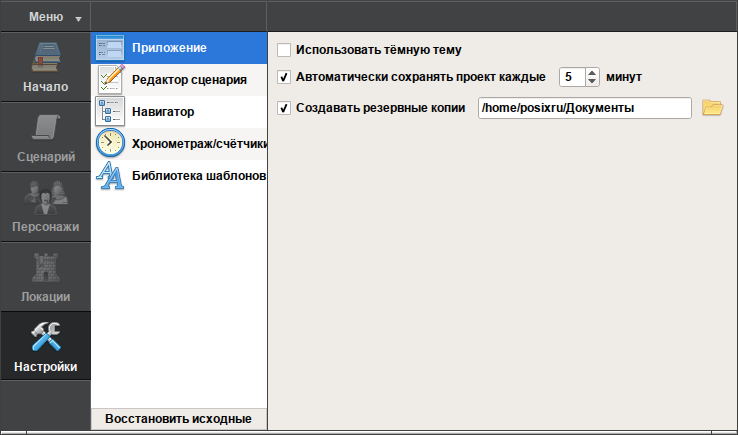Decrease autosave minutes with down arrow
The height and width of the screenshot is (435, 738).
click(592, 81)
